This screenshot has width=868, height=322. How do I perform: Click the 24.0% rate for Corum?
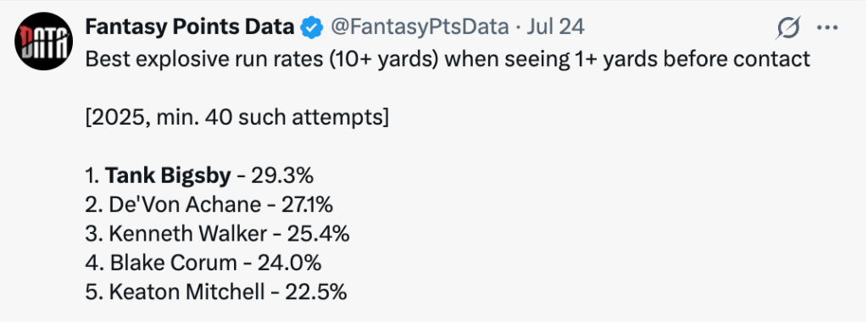[x=290, y=263]
